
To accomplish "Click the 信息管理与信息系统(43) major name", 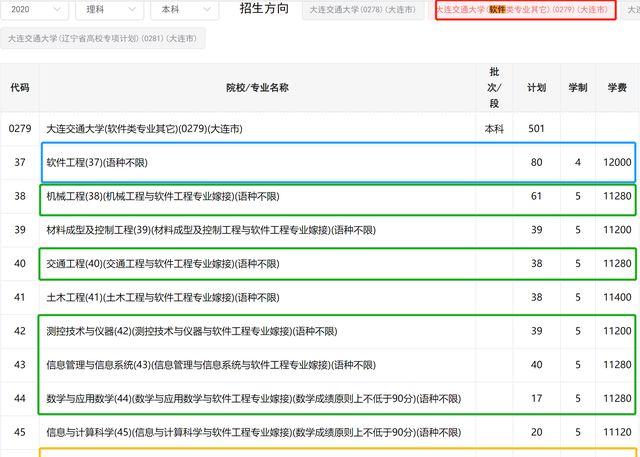I will [211, 365].
